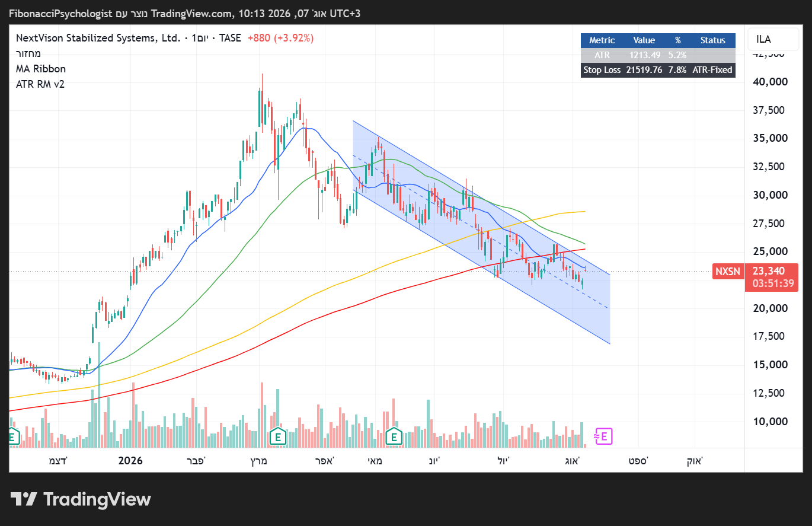Click the מאי month label on the time axis
The image size is (812, 526).
(375, 461)
